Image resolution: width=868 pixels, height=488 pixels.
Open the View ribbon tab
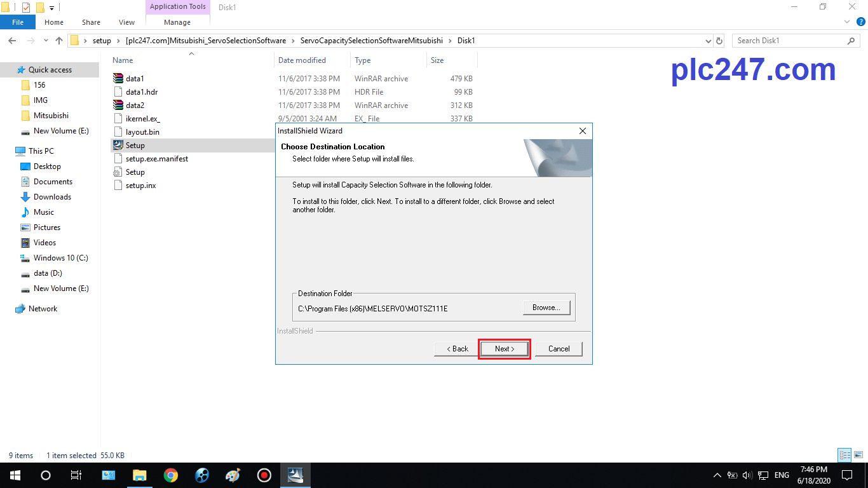(x=126, y=22)
